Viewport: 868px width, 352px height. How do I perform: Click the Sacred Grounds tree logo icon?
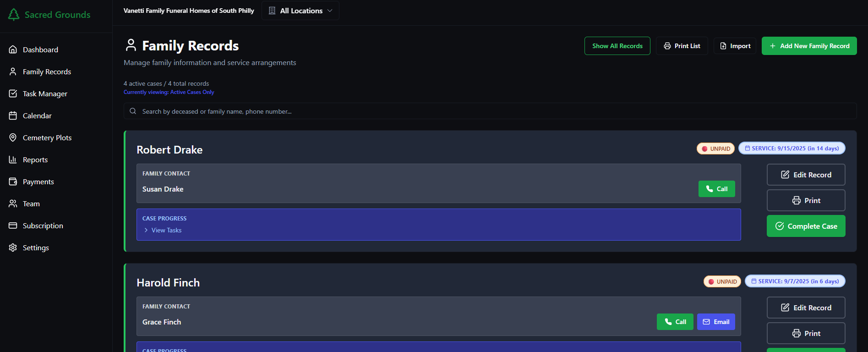14,15
